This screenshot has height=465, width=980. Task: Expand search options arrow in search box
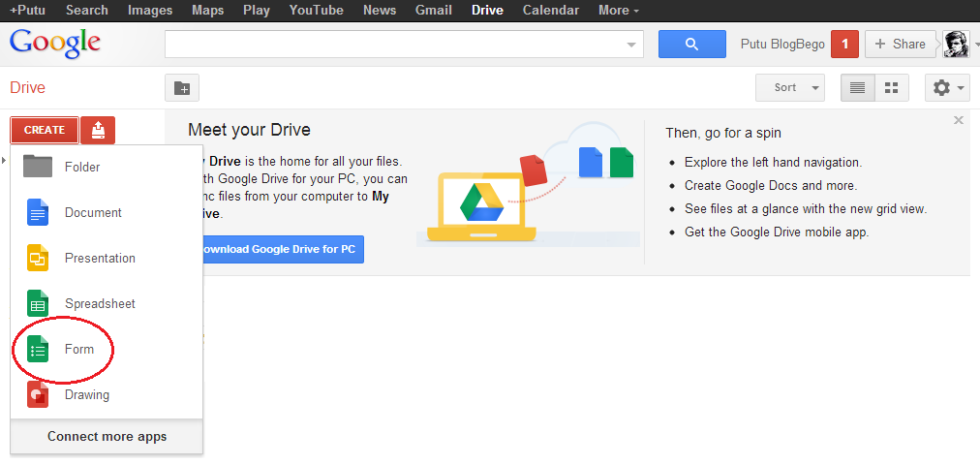click(x=631, y=45)
